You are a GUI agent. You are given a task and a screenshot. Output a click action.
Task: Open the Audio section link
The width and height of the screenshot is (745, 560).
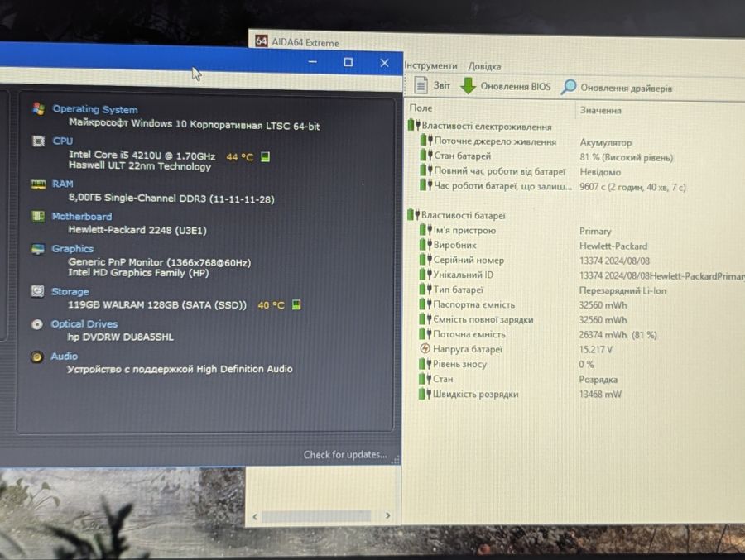pyautogui.click(x=64, y=357)
